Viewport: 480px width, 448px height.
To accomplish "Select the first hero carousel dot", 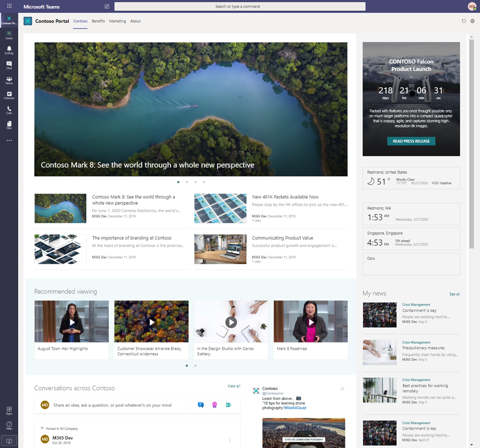I will 178,182.
